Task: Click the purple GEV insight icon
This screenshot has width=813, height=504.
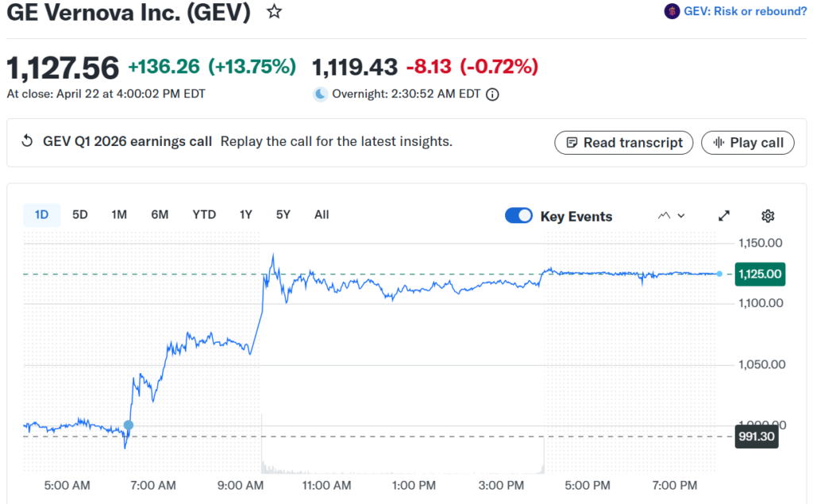Action: point(672,11)
